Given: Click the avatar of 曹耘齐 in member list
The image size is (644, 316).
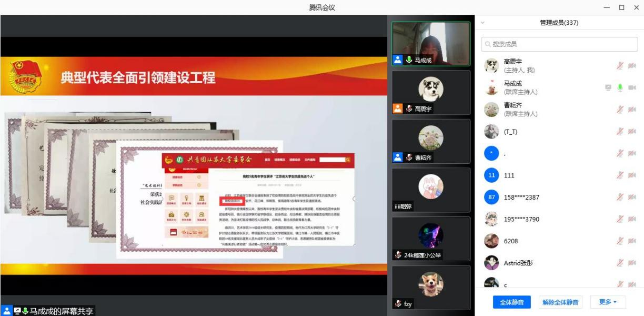Looking at the screenshot, I should click(x=491, y=110).
